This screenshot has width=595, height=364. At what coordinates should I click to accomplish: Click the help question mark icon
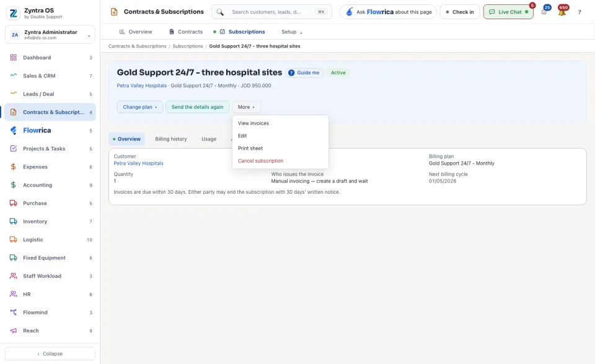[580, 12]
